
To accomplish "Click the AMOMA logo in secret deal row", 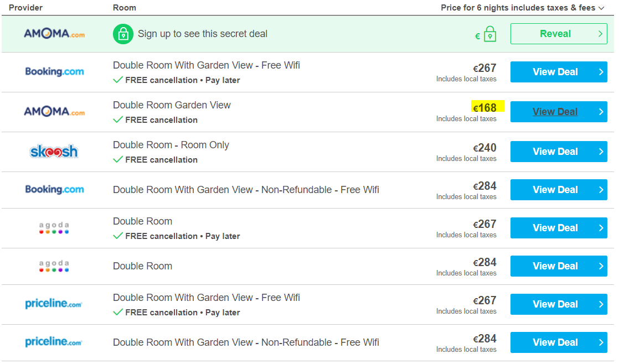I will point(54,34).
